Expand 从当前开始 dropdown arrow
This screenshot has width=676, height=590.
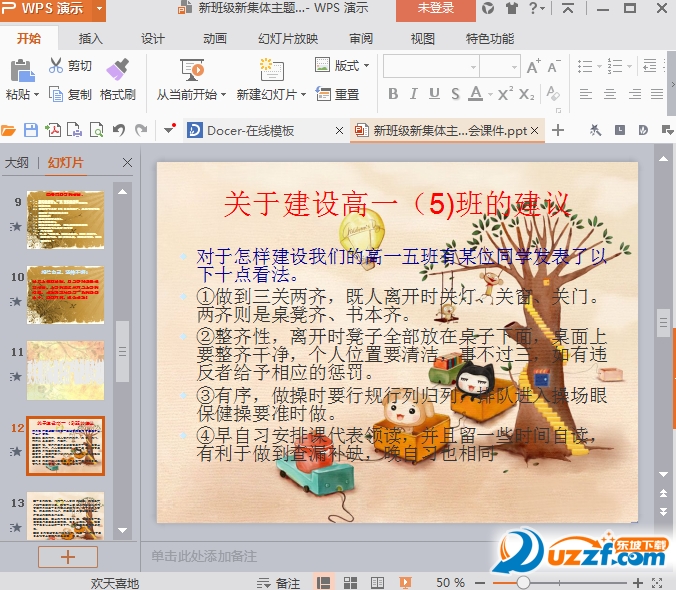(x=223, y=94)
